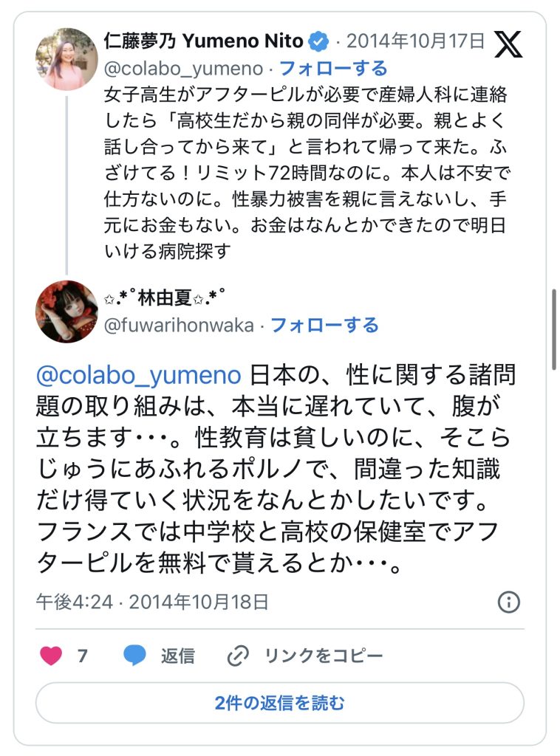The image size is (560, 756).
Task: Click the @colabo_yumeno mention in reply text
Action: pyautogui.click(x=139, y=375)
